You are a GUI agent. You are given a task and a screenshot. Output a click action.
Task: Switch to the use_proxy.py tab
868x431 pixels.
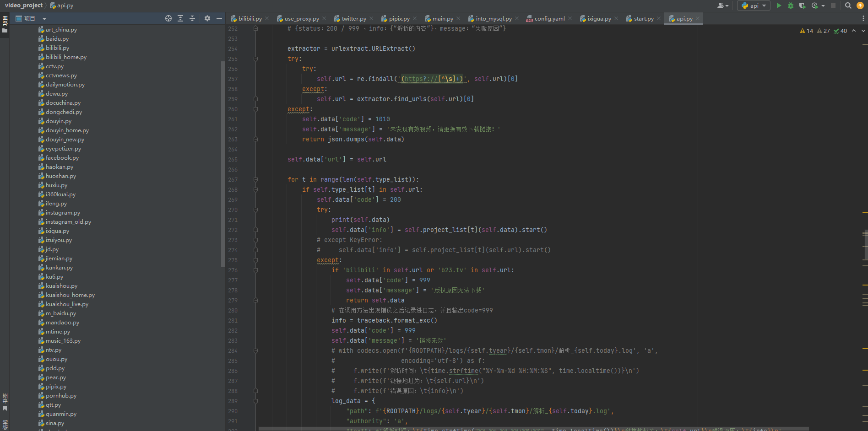[302, 18]
